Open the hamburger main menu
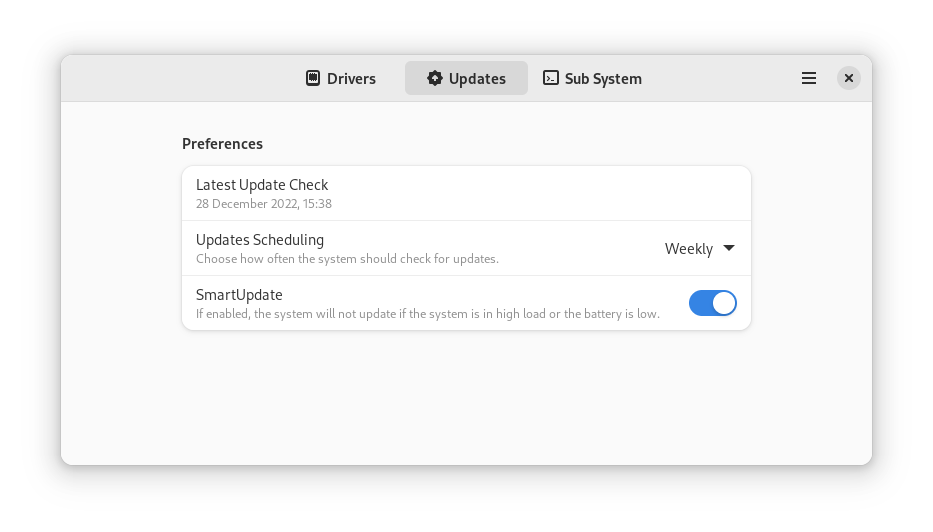 click(x=809, y=78)
